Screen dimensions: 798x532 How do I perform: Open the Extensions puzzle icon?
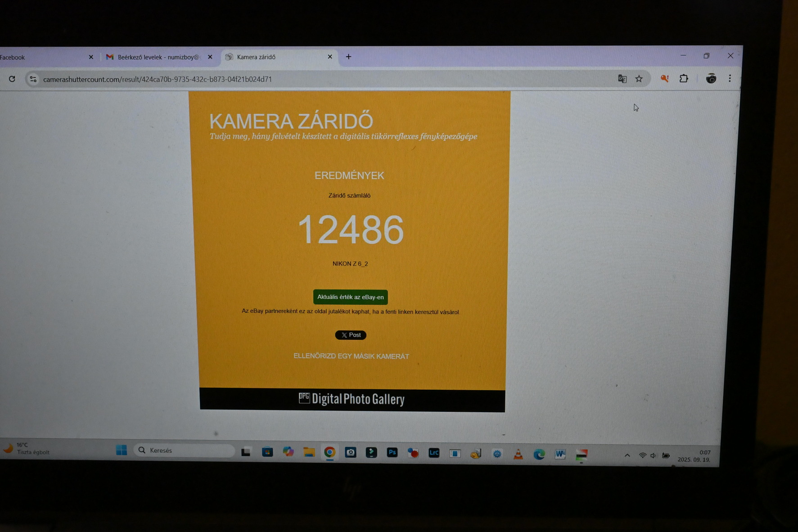coord(684,79)
